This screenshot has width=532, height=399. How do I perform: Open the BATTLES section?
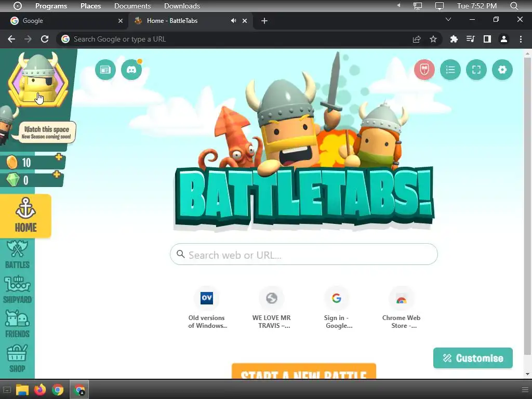pyautogui.click(x=17, y=255)
